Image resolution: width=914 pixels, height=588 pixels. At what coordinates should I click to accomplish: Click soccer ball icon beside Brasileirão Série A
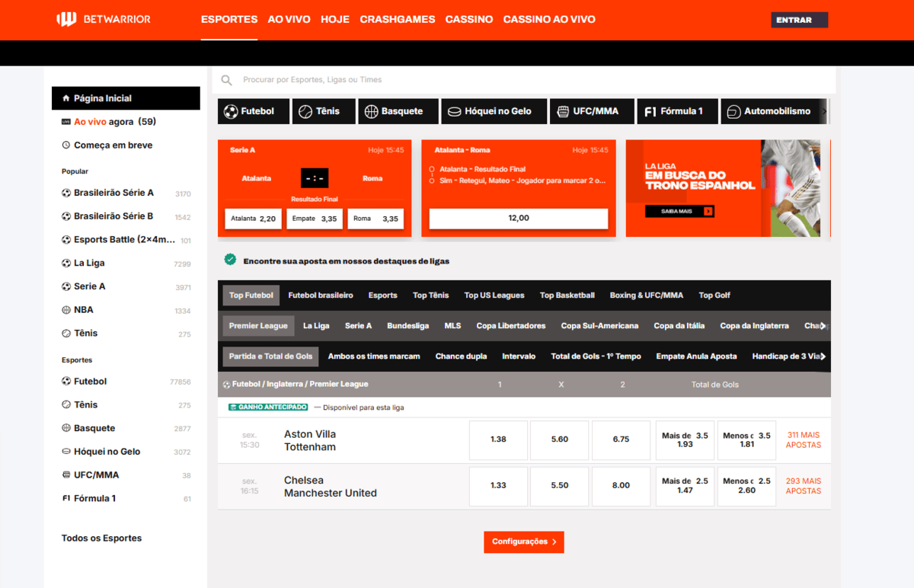(x=66, y=193)
